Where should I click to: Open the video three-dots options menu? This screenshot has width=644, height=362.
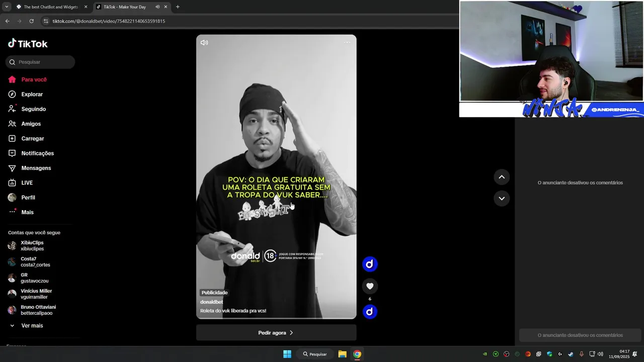pos(347,43)
